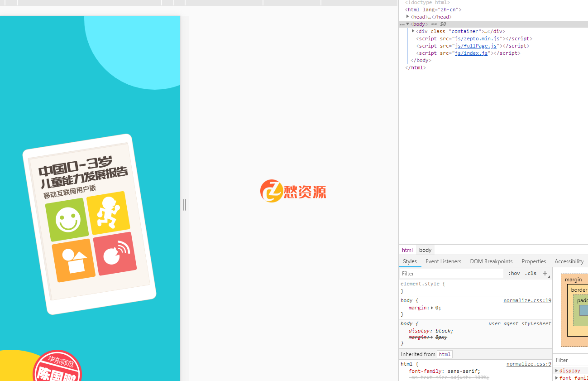Viewport: 588px width, 381px height.
Task: Click the green smiley face tile
Action: [67, 220]
